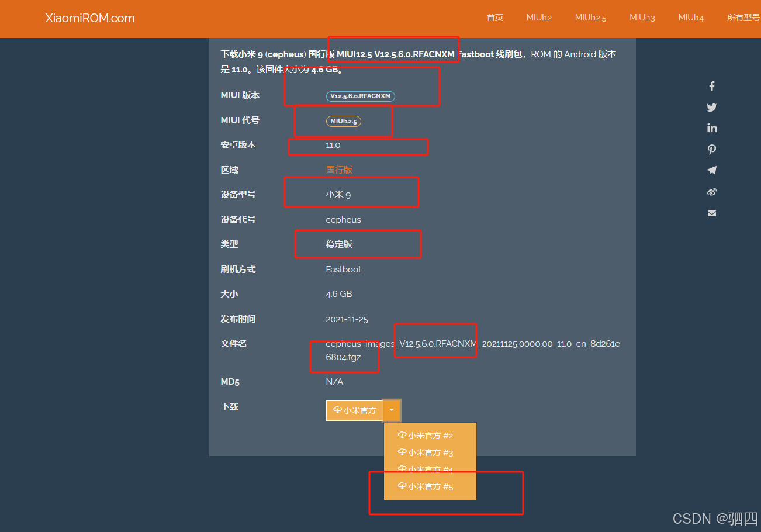The image size is (761, 532).
Task: Go to XiaomiROM.com site logo
Action: [x=90, y=18]
